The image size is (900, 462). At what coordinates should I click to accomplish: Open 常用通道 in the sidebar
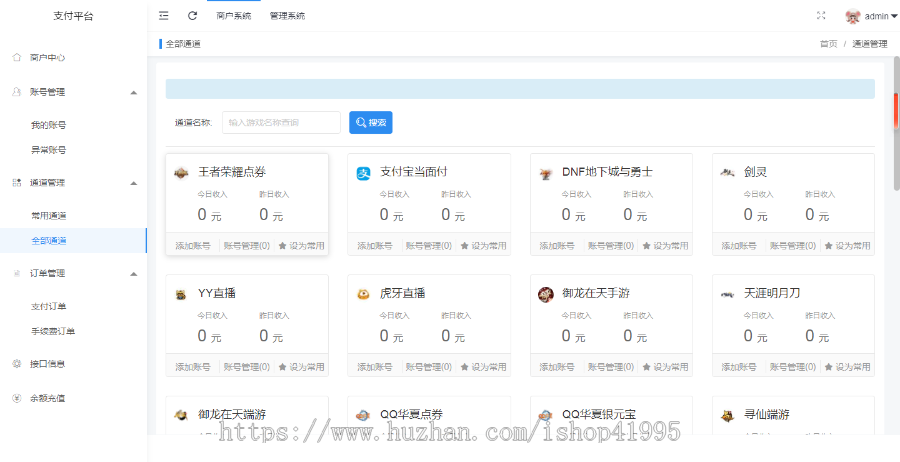click(49, 216)
